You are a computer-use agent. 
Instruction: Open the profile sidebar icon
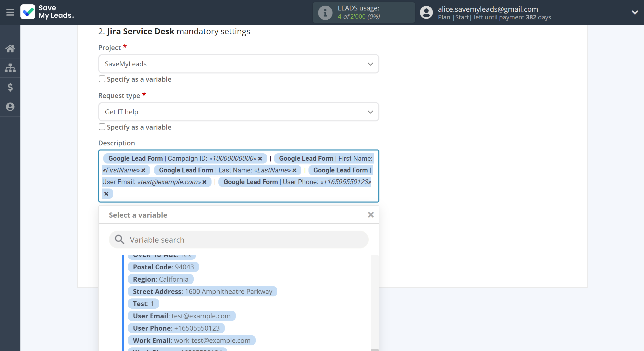point(10,107)
